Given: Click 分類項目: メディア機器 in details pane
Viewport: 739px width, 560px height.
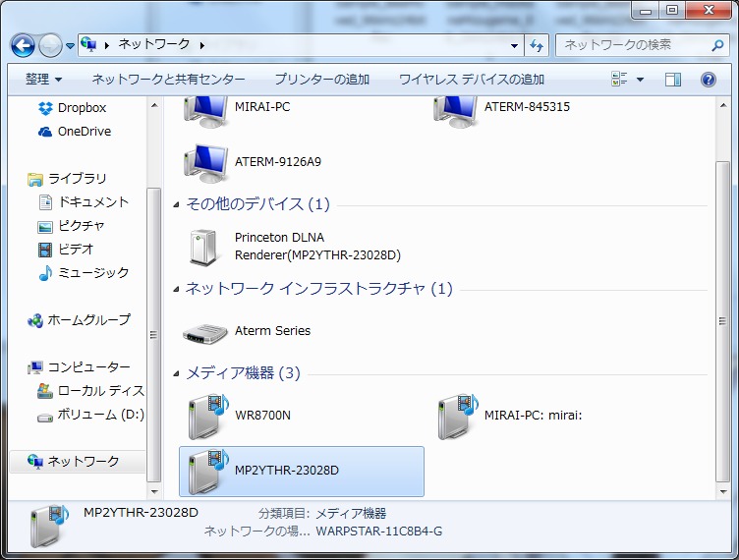Looking at the screenshot, I should coord(322,514).
